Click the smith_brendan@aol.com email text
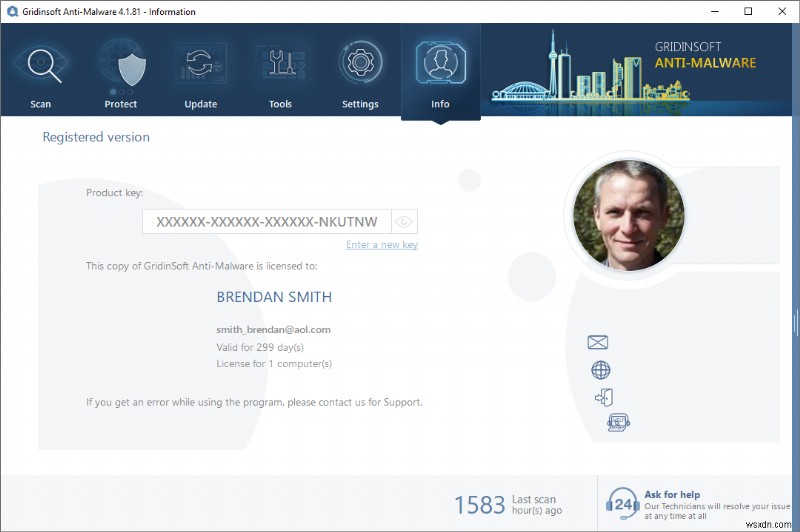 point(273,330)
